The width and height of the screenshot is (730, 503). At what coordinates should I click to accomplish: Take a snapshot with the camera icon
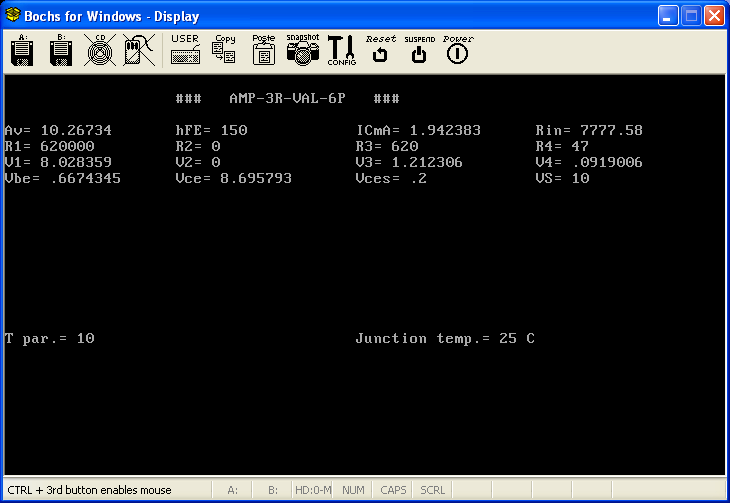tap(303, 50)
